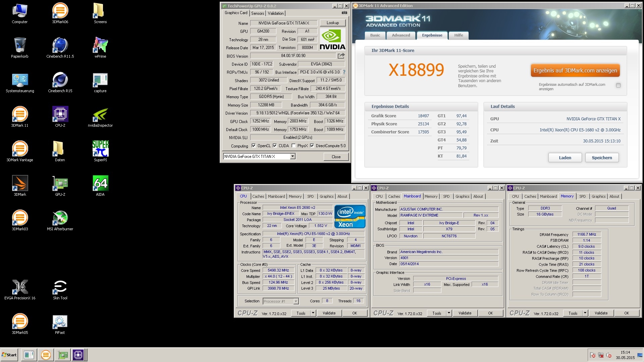The height and width of the screenshot is (362, 644).
Task: Click the X18899 score text
Action: (416, 70)
